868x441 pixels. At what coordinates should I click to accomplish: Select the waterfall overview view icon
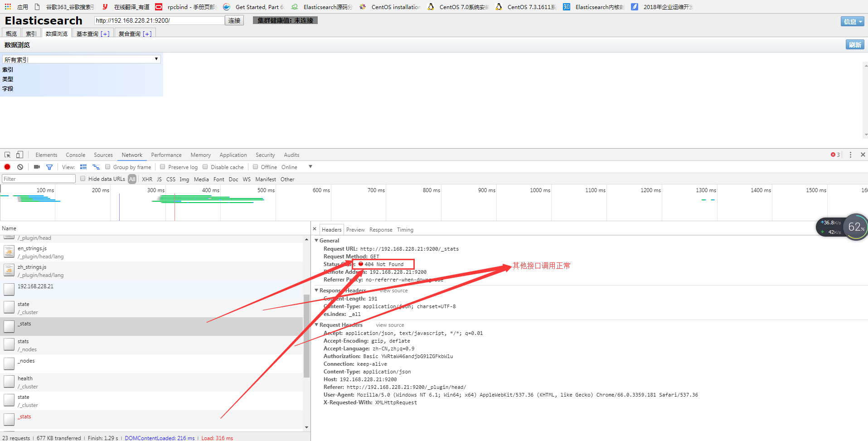click(96, 167)
